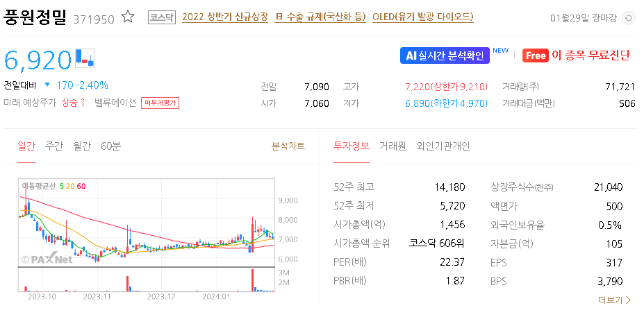Click the 전일대비 change 170 -2.40%
Screen dimensions: 644x317
coord(82,85)
